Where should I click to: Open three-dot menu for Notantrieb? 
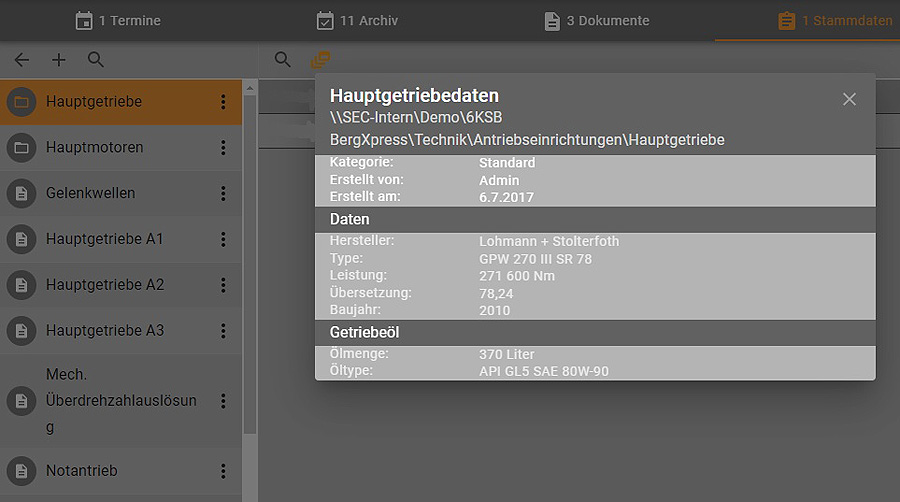[223, 471]
